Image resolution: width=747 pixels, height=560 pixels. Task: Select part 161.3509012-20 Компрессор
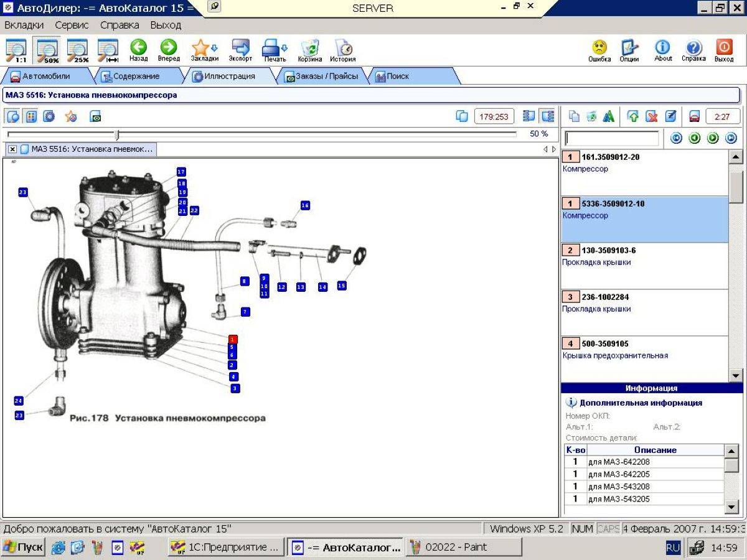tap(644, 173)
